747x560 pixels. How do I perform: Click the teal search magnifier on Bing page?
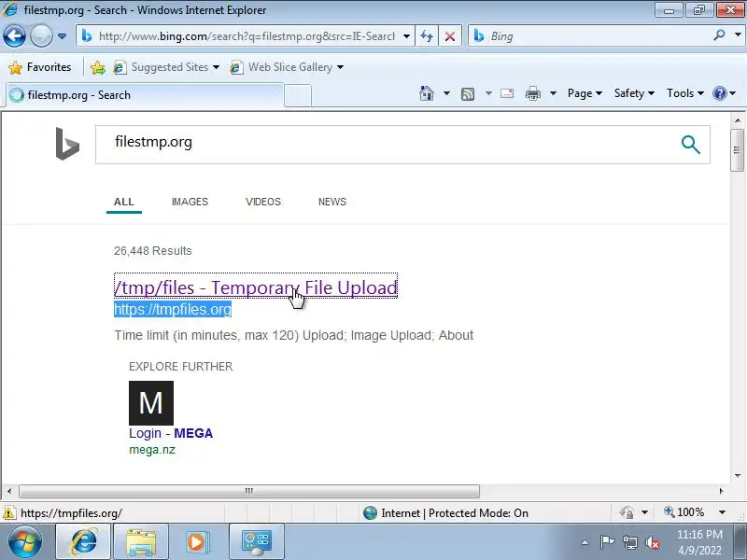(x=690, y=145)
